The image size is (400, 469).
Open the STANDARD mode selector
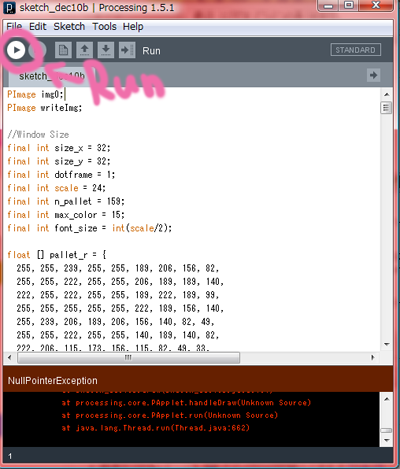pos(356,50)
